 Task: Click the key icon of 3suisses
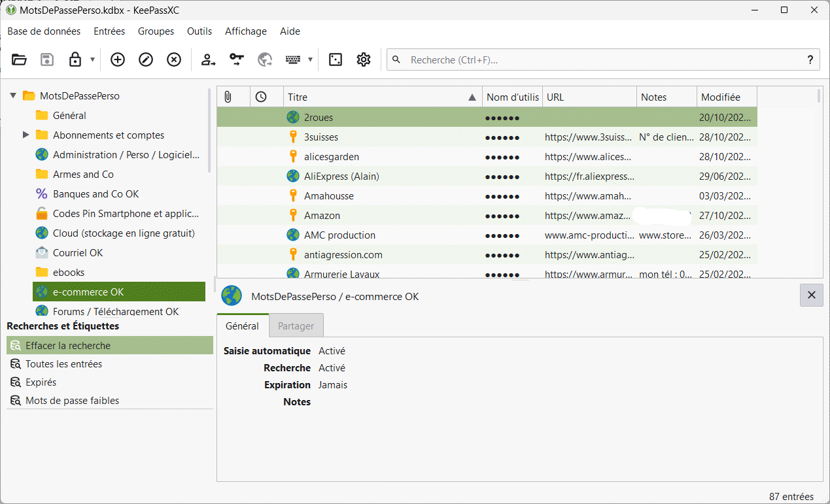pos(293,137)
